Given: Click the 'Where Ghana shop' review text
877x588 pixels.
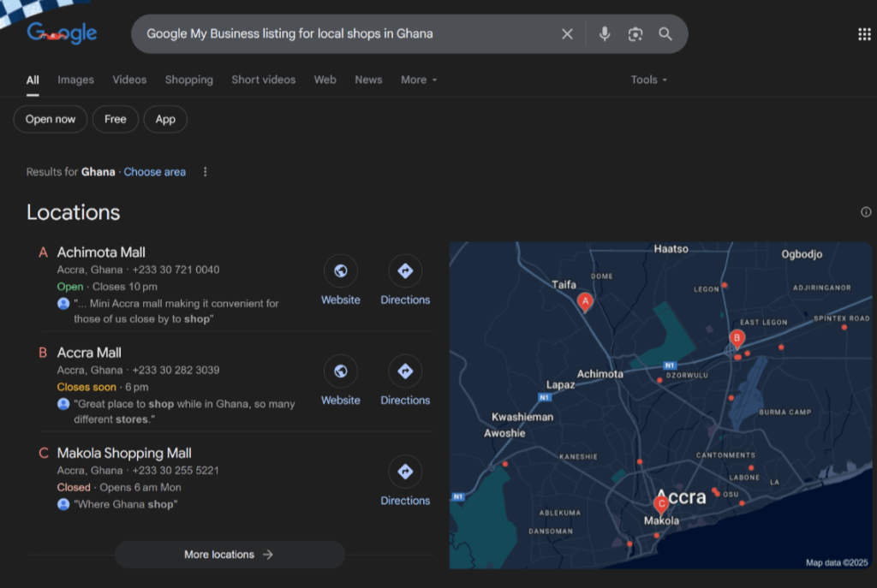Looking at the screenshot, I should (x=126, y=504).
